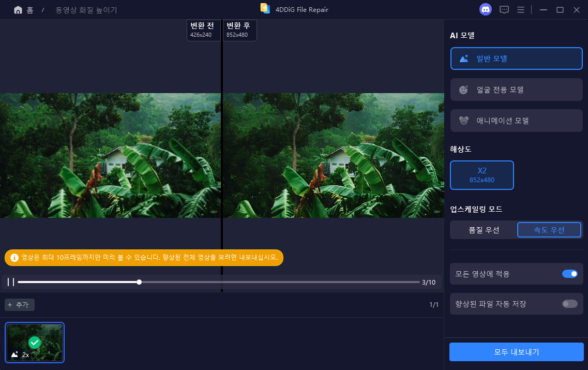The image size is (588, 370).
Task: Click the yellow 10프레임 preview notice
Action: [x=144, y=257]
